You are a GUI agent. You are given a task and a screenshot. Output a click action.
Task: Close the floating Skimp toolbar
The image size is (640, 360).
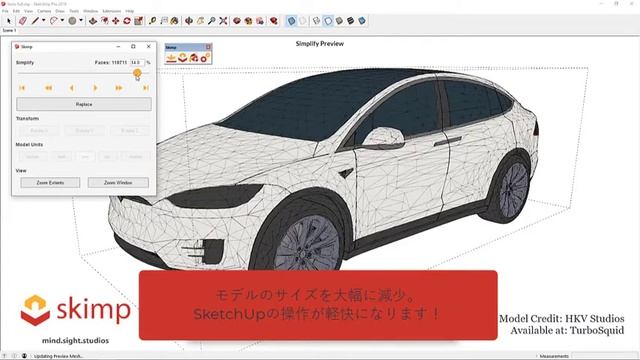[x=208, y=47]
